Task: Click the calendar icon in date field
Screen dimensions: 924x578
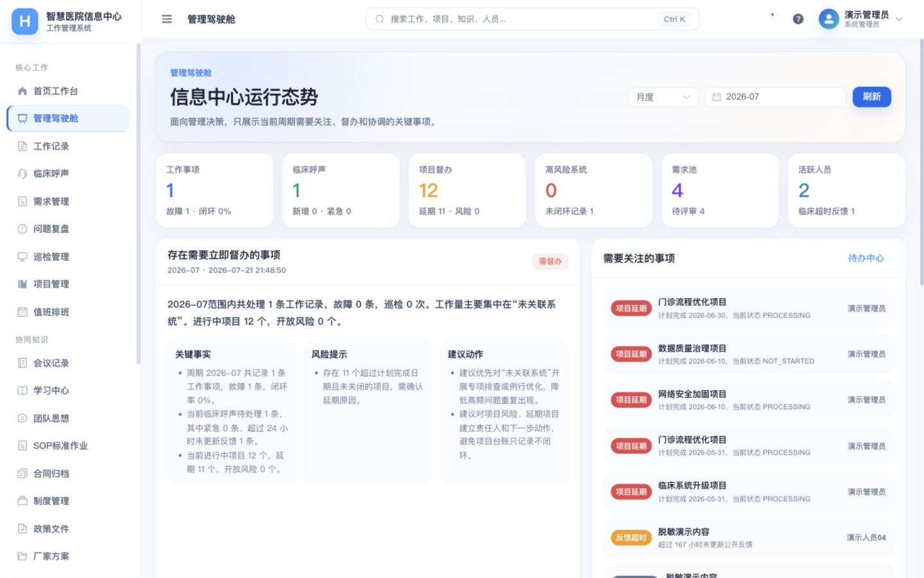Action: tap(717, 97)
